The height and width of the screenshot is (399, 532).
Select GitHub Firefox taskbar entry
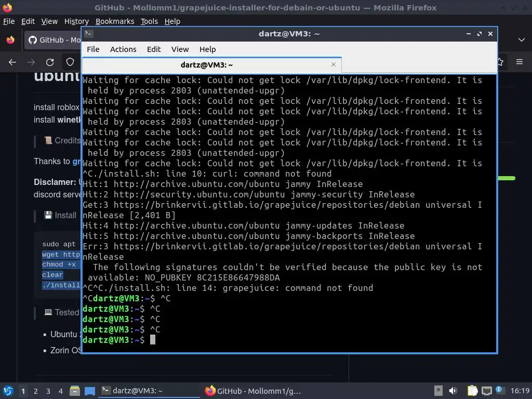[x=254, y=391]
